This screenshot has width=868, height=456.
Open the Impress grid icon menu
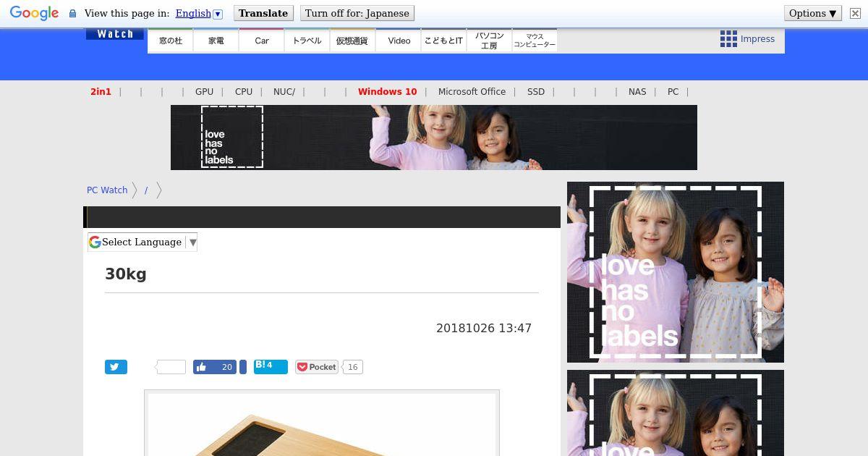[728, 39]
